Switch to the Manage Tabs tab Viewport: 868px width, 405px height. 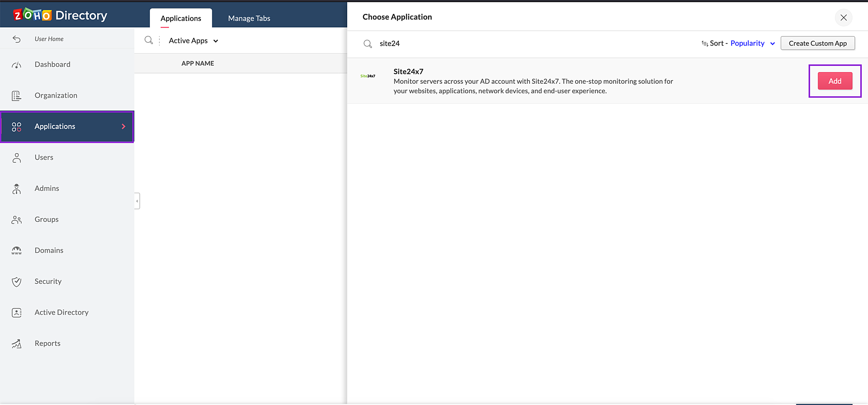click(249, 18)
